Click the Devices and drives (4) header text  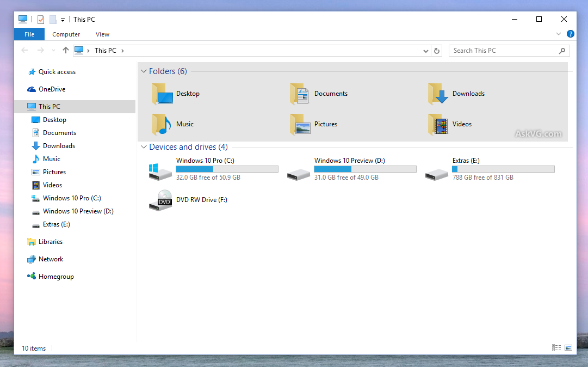pyautogui.click(x=189, y=146)
